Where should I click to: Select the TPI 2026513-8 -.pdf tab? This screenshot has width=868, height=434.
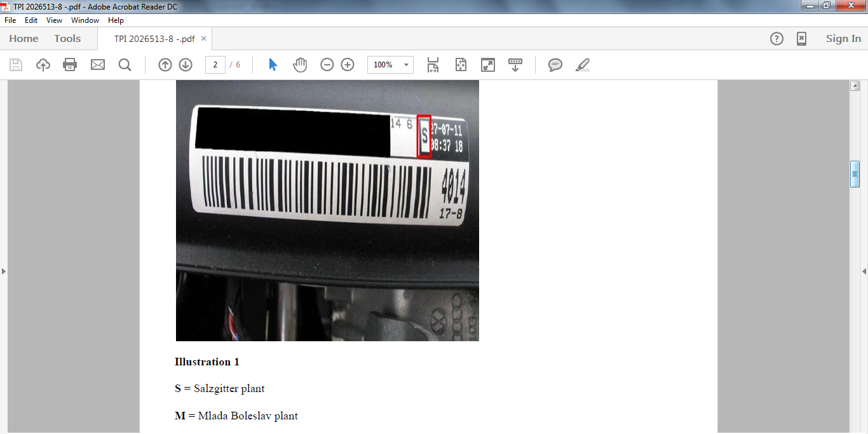pyautogui.click(x=154, y=39)
